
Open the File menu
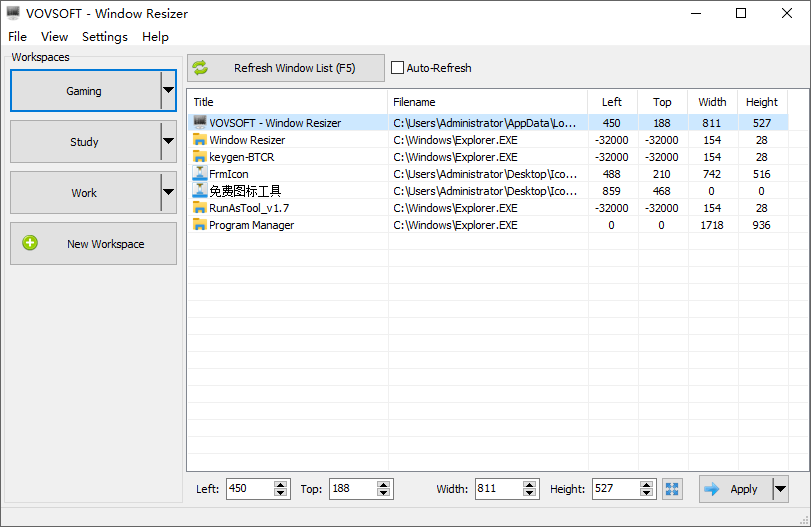[17, 37]
